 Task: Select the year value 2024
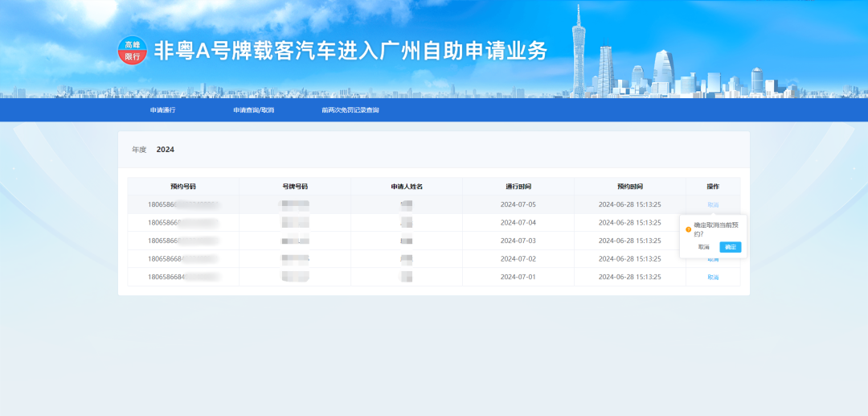click(x=166, y=150)
